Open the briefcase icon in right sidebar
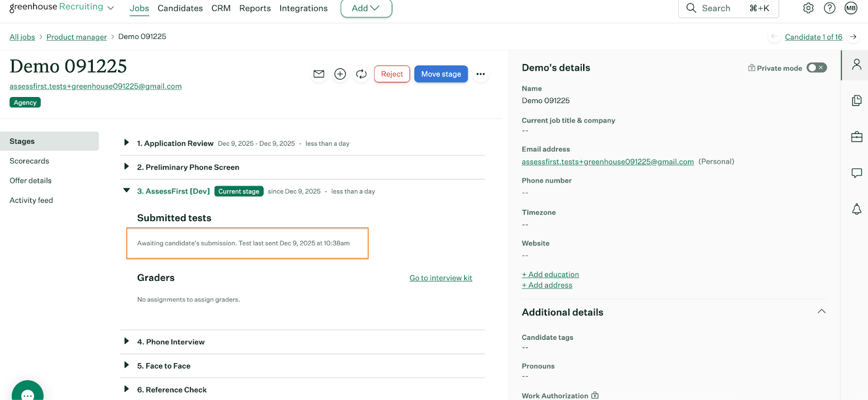 click(x=857, y=137)
